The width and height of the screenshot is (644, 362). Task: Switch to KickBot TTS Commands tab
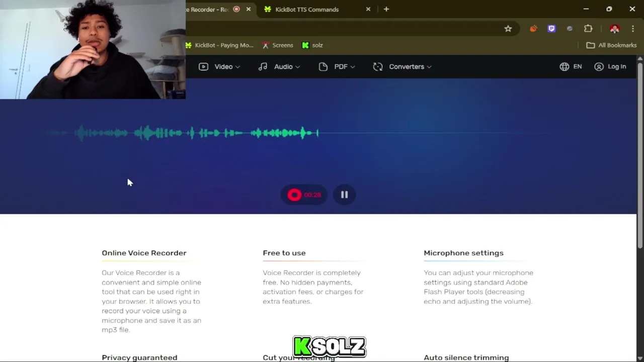pyautogui.click(x=307, y=9)
